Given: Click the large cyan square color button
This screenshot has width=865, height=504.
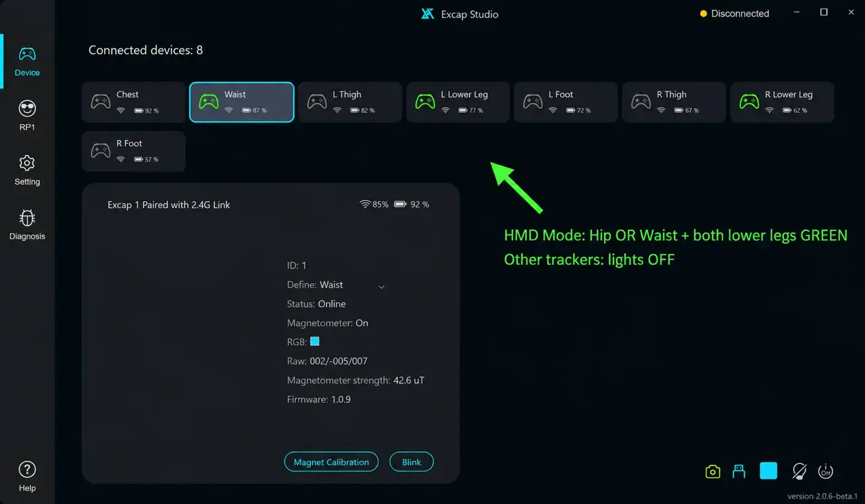Looking at the screenshot, I should tap(768, 471).
